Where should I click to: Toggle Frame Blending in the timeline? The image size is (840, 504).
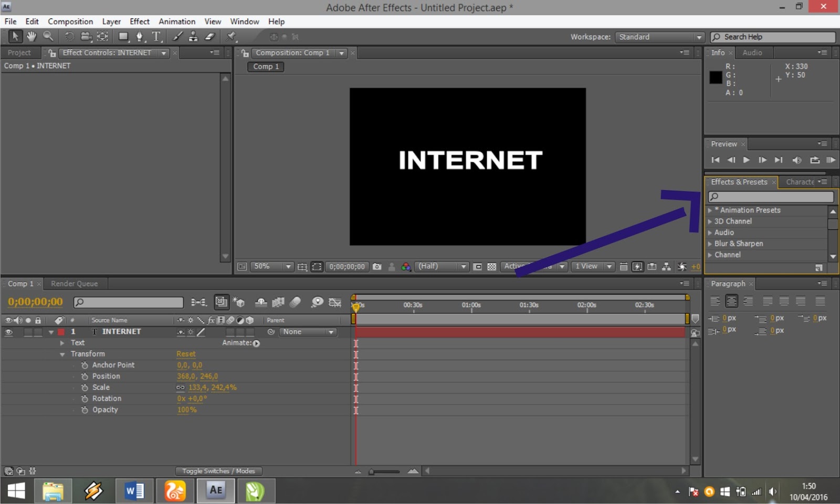[277, 302]
